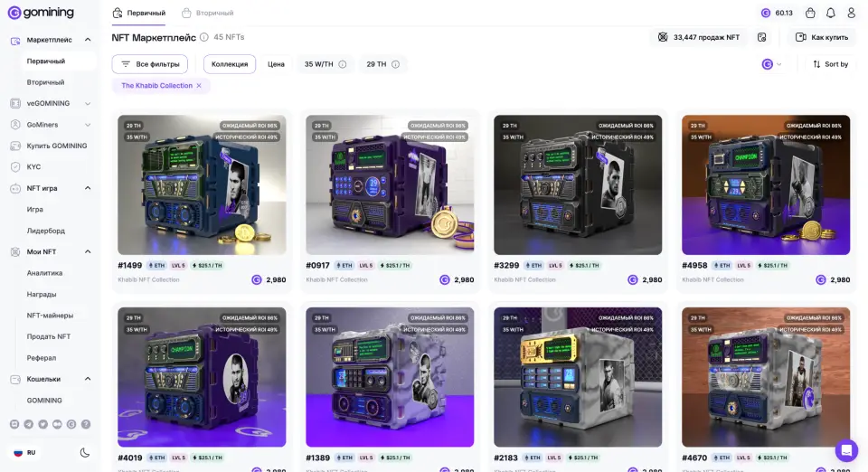
Task: Open the user profile icon
Action: (x=852, y=13)
